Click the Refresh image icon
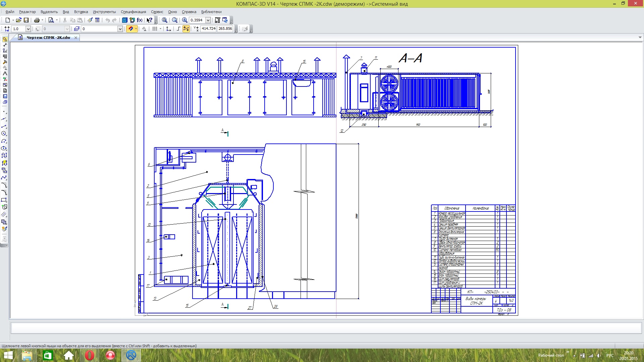Screen dimensions: 644x362 [225, 20]
